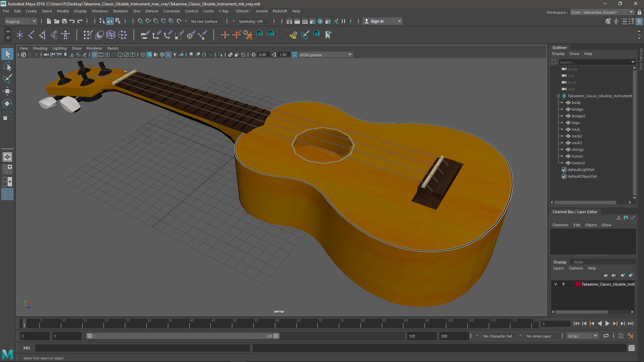The height and width of the screenshot is (362, 644).
Task: Switch to the Anim layer tab
Action: [x=578, y=262]
